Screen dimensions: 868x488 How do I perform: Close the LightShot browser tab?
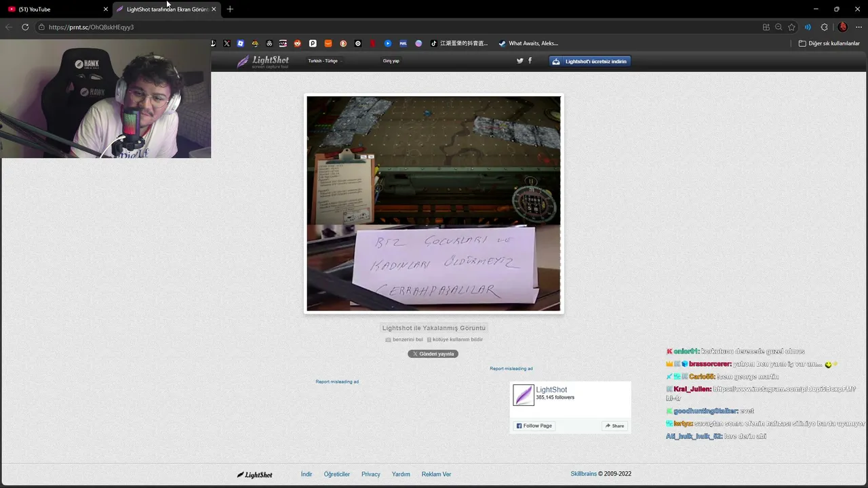pos(214,9)
